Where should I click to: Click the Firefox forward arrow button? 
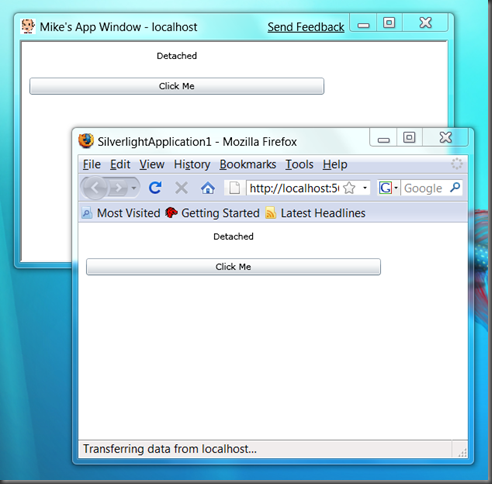pyautogui.click(x=118, y=188)
